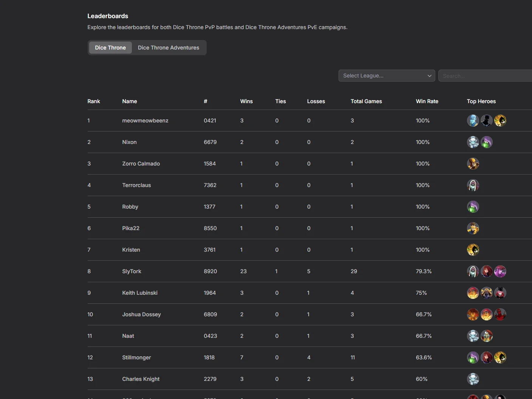
Task: Click the Ties column header
Action: click(x=281, y=101)
